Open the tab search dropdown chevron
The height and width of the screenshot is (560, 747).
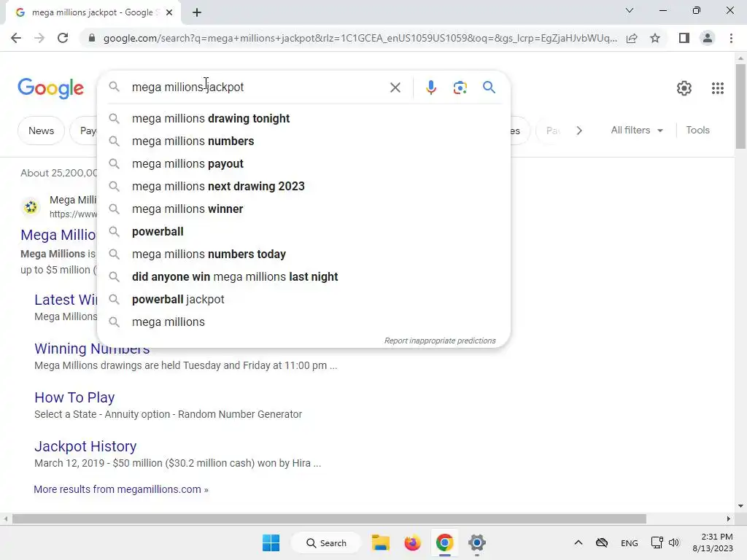click(630, 10)
